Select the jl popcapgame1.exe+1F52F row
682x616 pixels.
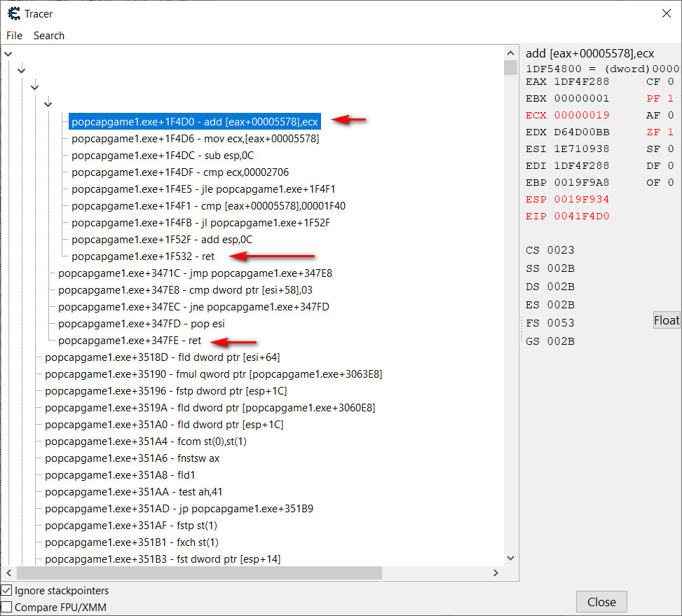point(200,223)
